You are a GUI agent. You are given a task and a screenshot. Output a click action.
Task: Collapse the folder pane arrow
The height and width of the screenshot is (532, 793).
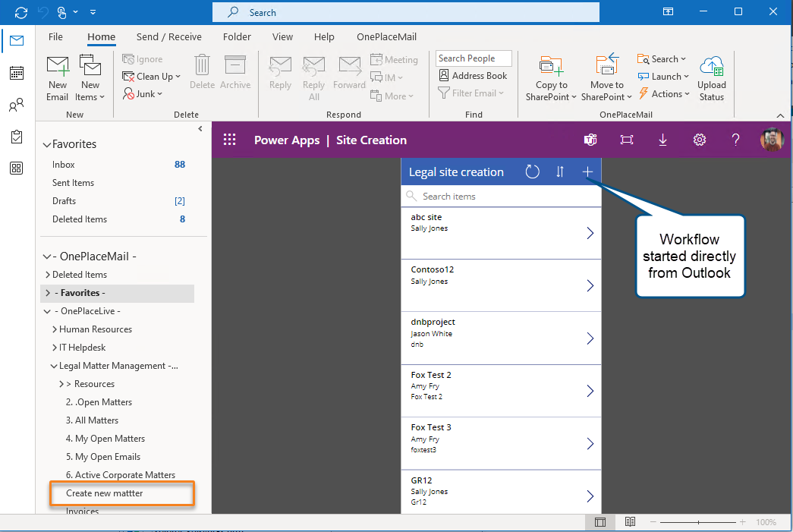tap(200, 128)
